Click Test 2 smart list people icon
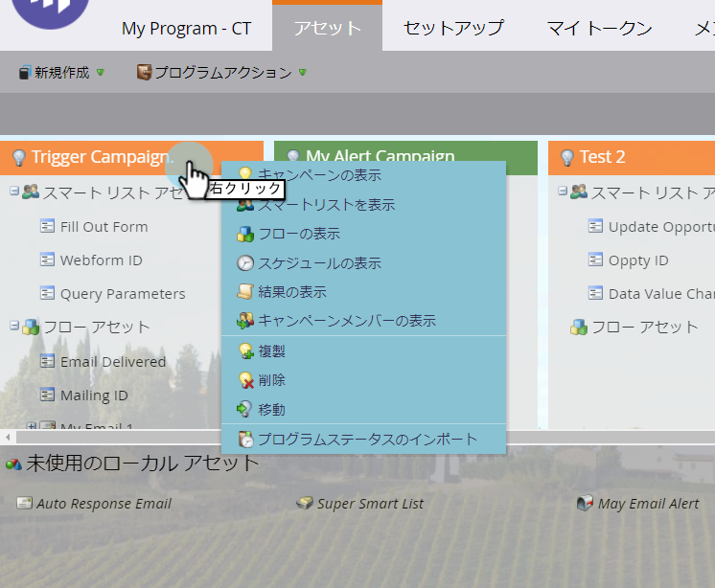 click(x=579, y=192)
